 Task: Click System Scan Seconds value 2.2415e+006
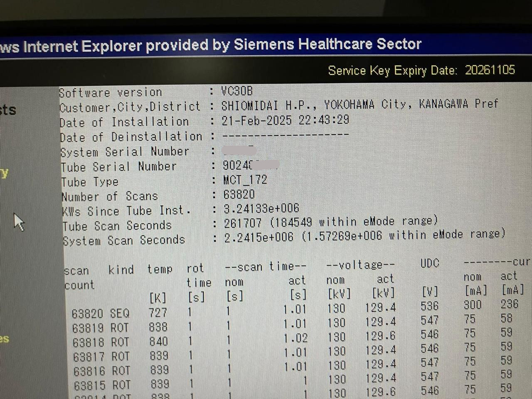[x=259, y=237]
